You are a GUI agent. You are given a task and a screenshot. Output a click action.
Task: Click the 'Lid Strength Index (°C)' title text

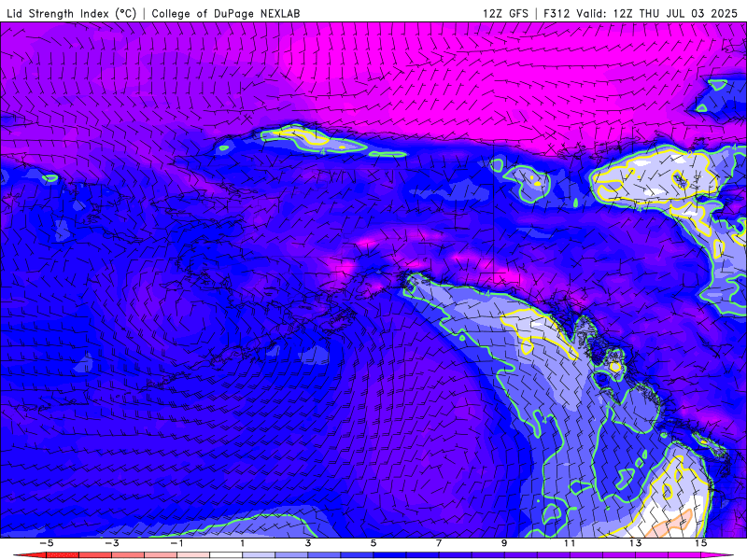72,13
